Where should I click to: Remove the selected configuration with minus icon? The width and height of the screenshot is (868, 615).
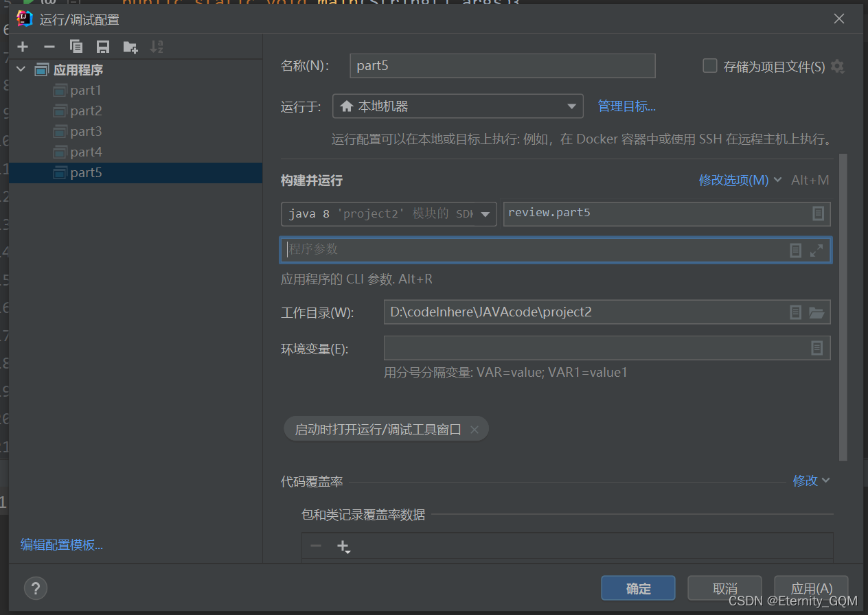point(49,47)
